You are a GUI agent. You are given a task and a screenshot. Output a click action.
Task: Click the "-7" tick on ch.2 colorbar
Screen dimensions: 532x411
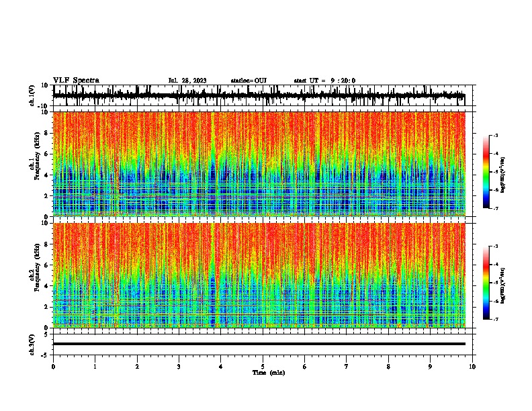pyautogui.click(x=496, y=319)
